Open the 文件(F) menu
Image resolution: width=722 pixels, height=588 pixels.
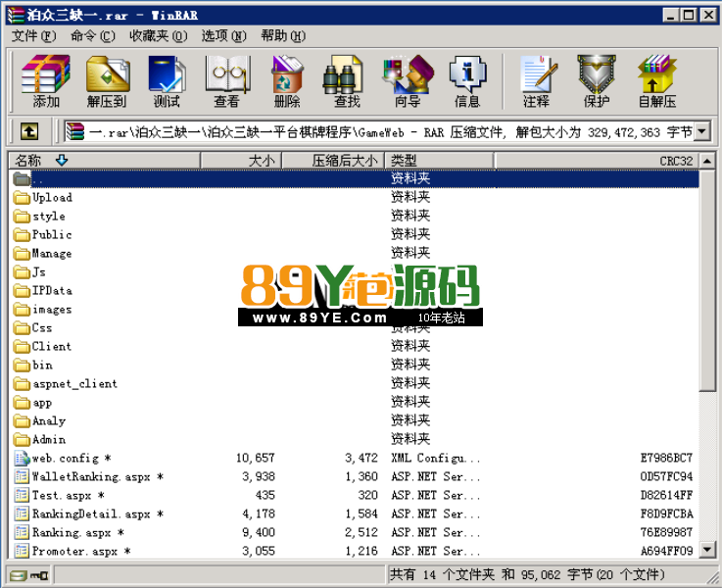[33, 36]
